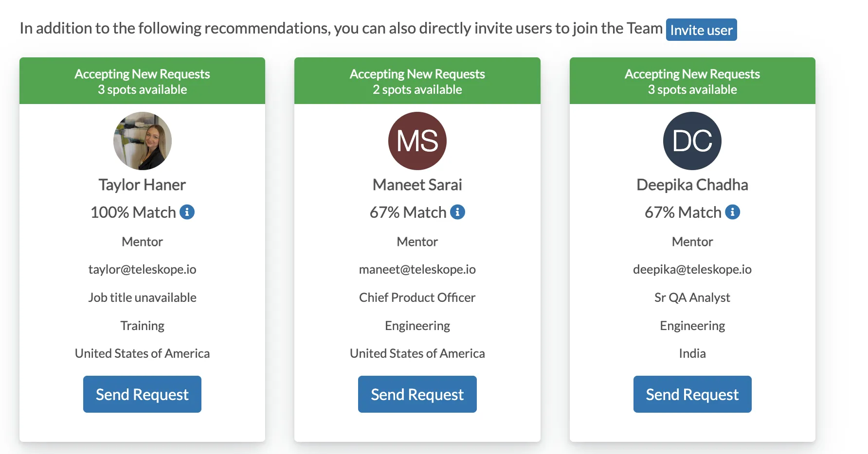Send Request to Taylor Haner
The height and width of the screenshot is (454, 868).
[x=142, y=394]
